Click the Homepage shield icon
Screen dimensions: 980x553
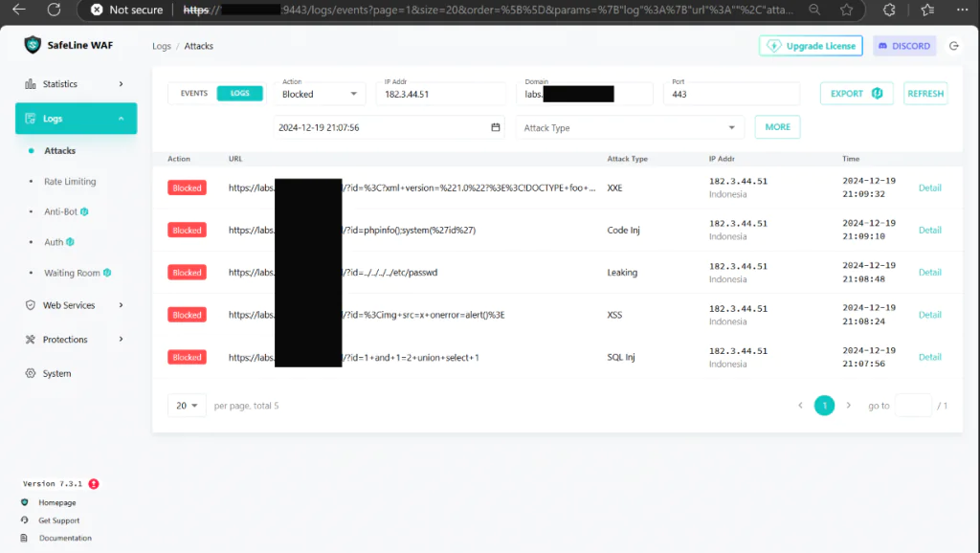tap(24, 502)
